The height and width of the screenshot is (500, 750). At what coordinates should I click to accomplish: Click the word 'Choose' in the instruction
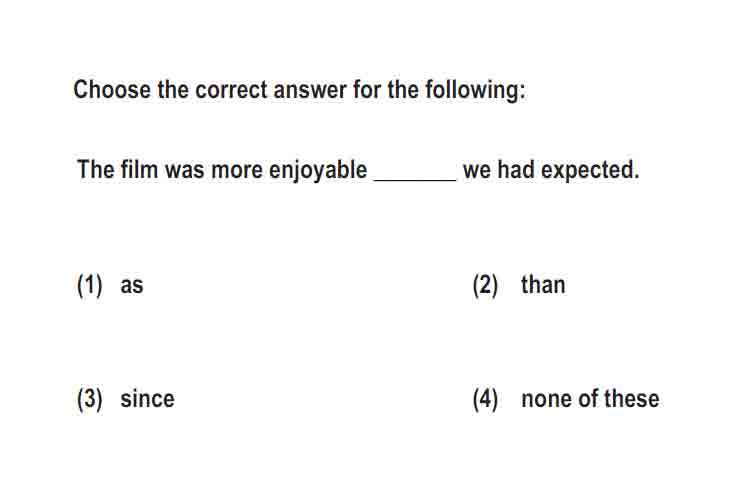pos(112,90)
